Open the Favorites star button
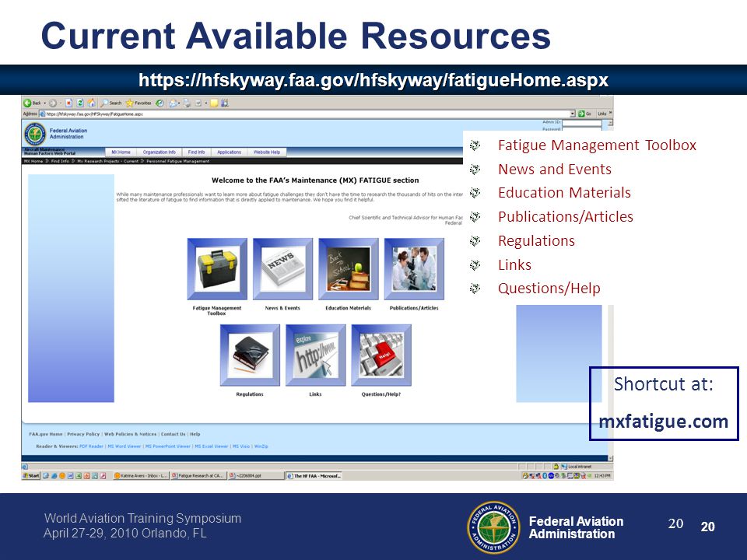Image resolution: width=747 pixels, height=560 pixels. click(139, 103)
